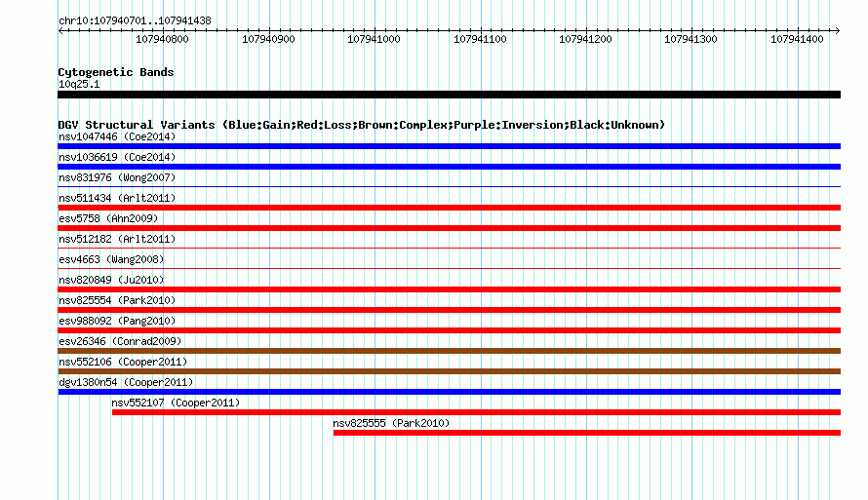868x500 pixels.
Task: Click ruler position 107941000
Action: (x=374, y=39)
